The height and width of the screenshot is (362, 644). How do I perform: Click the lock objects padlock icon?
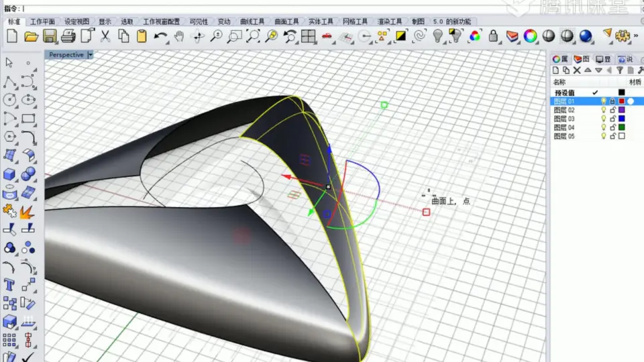493,36
